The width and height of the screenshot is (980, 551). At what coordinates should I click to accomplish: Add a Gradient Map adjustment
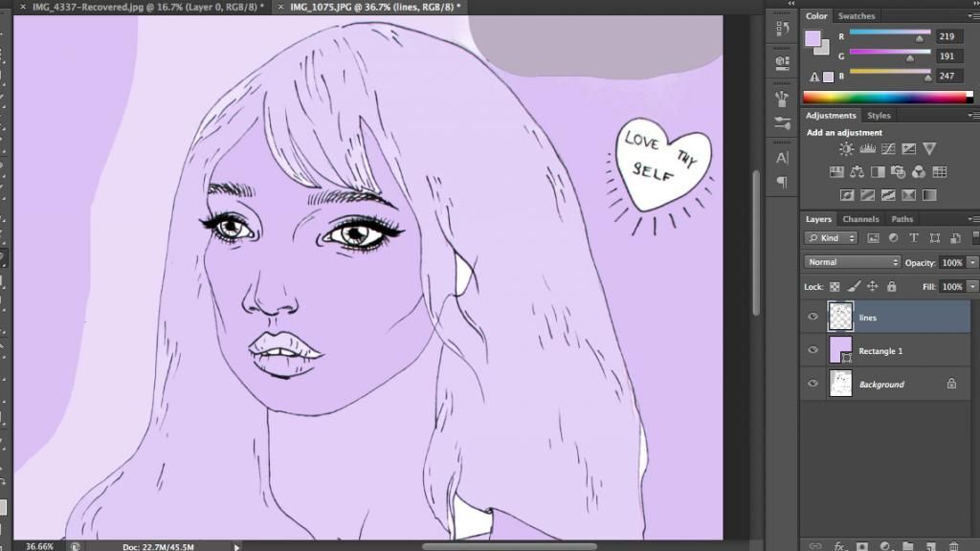(x=929, y=195)
